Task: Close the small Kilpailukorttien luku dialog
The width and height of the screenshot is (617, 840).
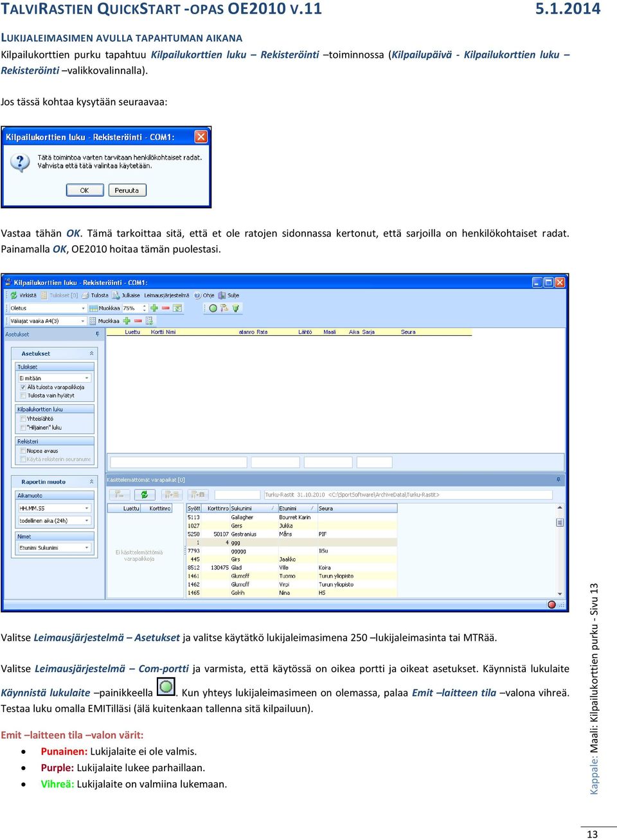Action: (201, 137)
